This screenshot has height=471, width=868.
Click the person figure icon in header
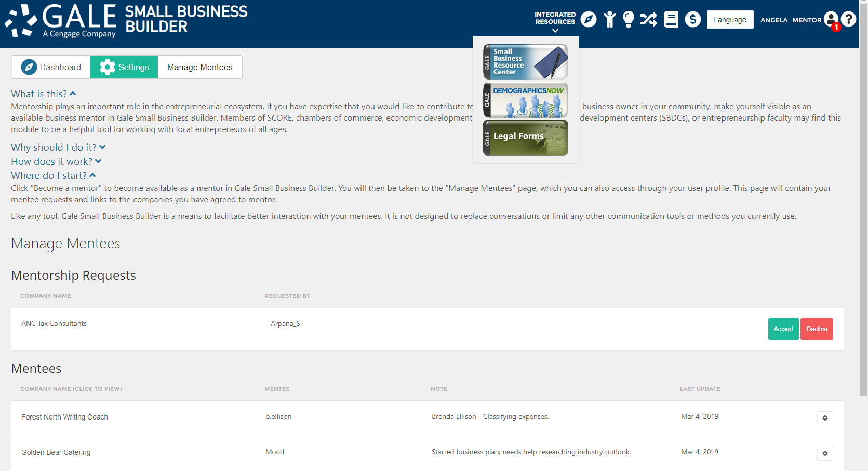(610, 20)
